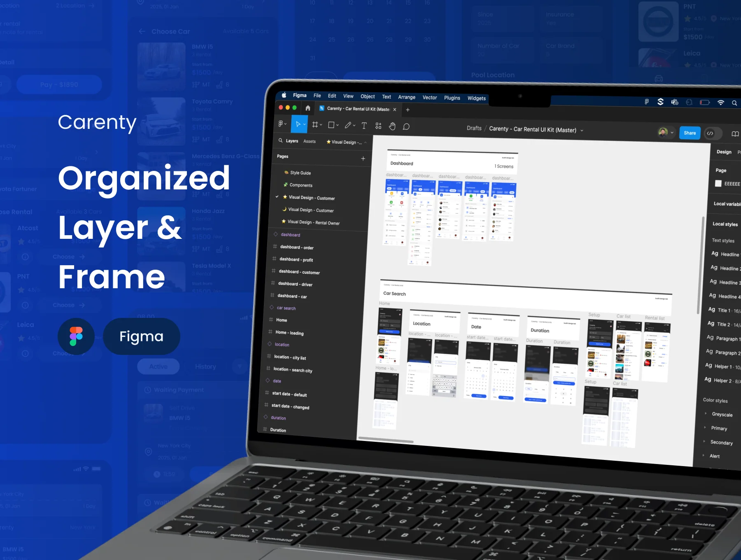
Task: Go to Drafts via breadcrumb
Action: (x=474, y=128)
